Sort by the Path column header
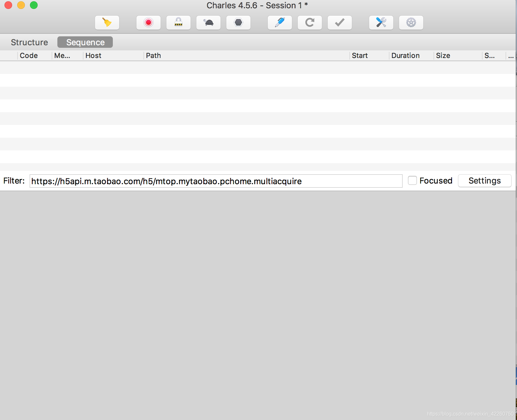Screen dimensions: 517x420 pos(246,55)
